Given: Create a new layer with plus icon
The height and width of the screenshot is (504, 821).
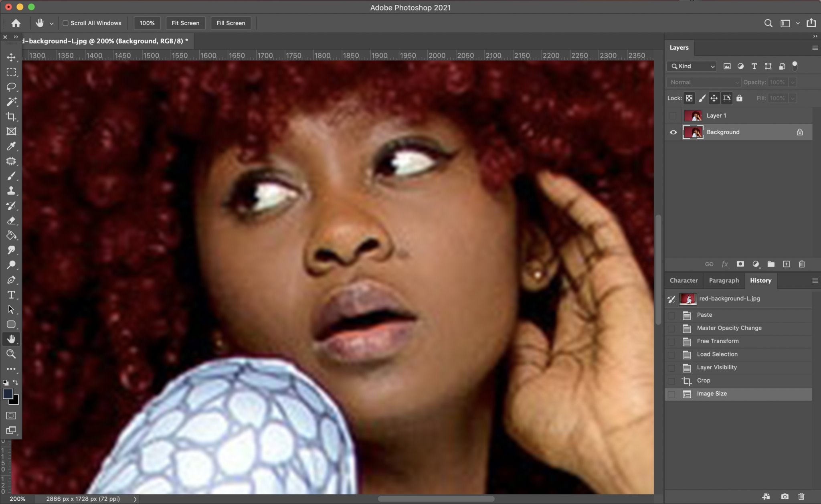Looking at the screenshot, I should point(787,264).
